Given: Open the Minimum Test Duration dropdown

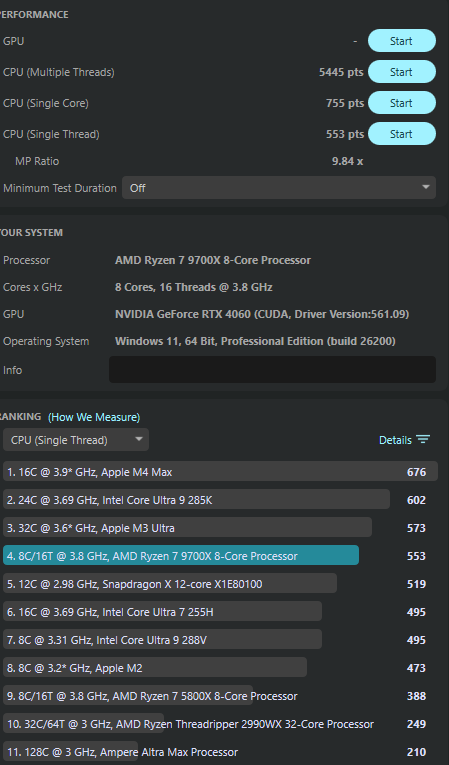Looking at the screenshot, I should click(x=279, y=188).
